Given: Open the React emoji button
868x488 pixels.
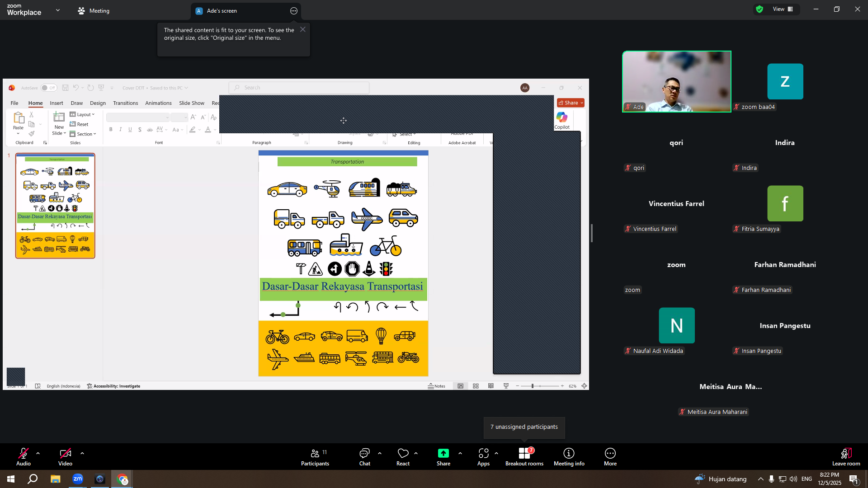Looking at the screenshot, I should pos(403,457).
